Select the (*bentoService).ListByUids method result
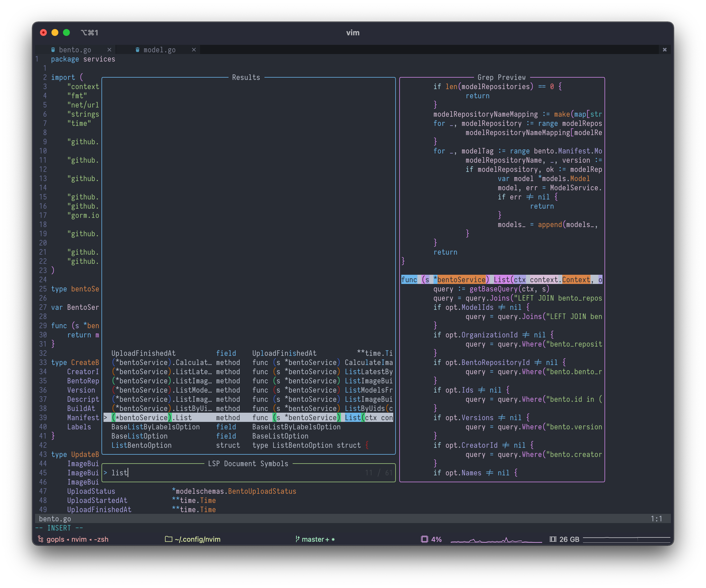This screenshot has width=706, height=588. pyautogui.click(x=162, y=408)
